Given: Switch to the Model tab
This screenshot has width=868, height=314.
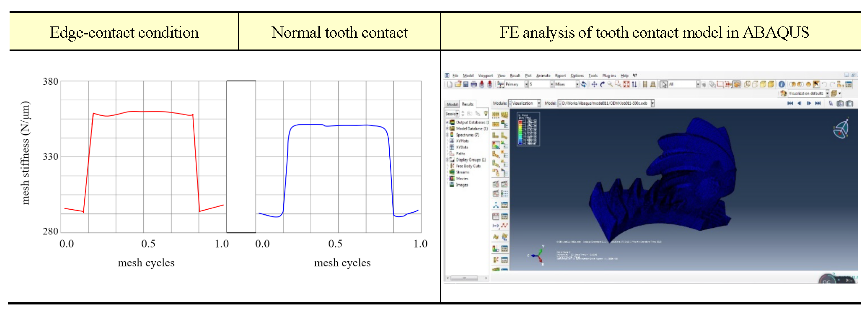Looking at the screenshot, I should 452,104.
